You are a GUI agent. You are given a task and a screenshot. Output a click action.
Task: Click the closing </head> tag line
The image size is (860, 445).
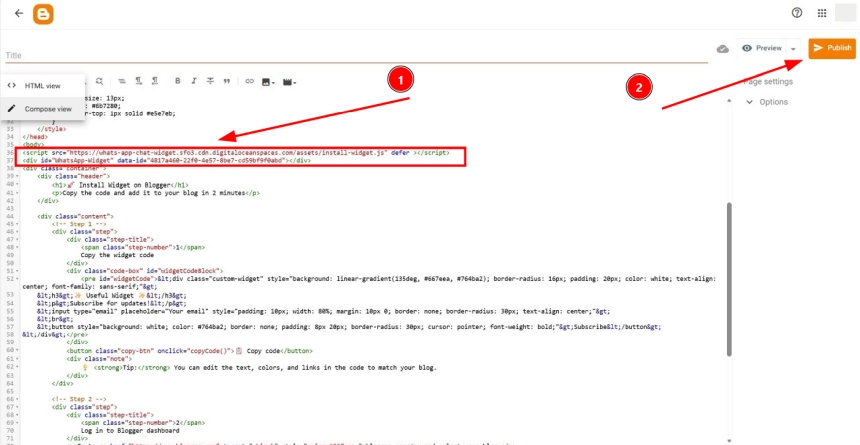coord(35,137)
